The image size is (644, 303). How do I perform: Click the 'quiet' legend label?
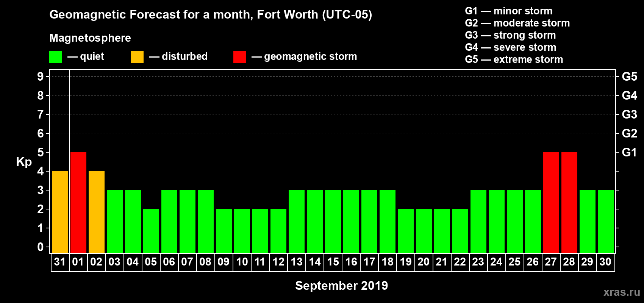pos(92,56)
